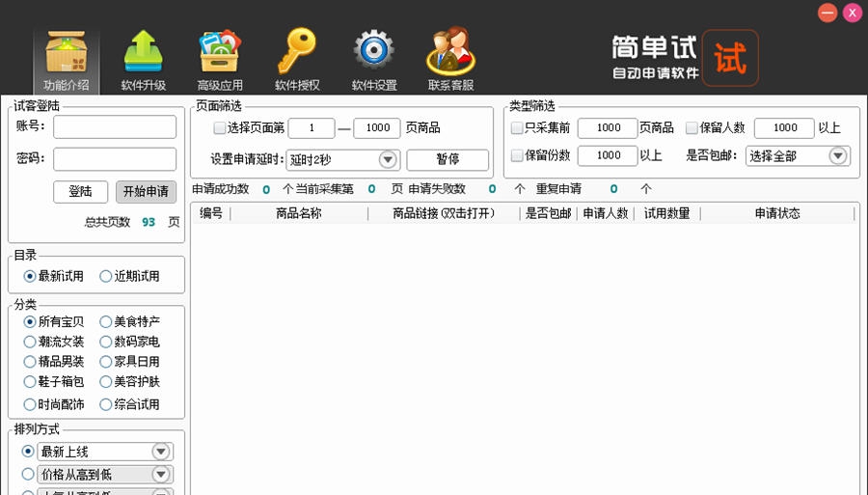868x495 pixels.
Task: Click the 保留人数 value field
Action: click(x=784, y=128)
